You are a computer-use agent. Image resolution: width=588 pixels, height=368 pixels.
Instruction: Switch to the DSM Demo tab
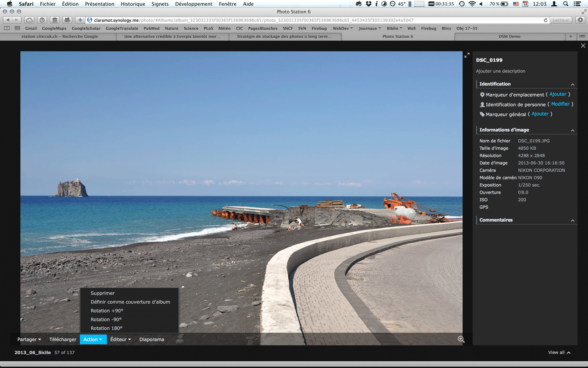click(509, 36)
